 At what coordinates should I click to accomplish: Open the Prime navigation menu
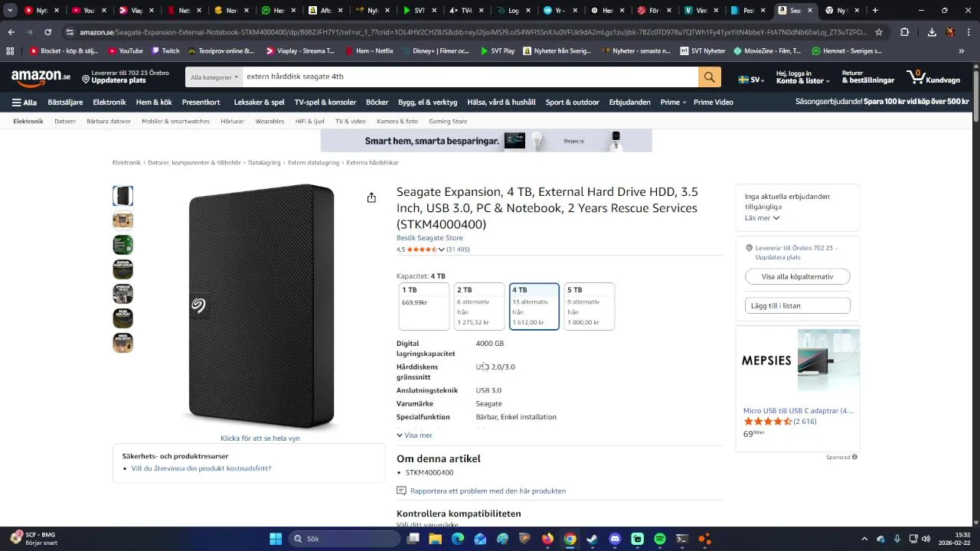pos(674,102)
